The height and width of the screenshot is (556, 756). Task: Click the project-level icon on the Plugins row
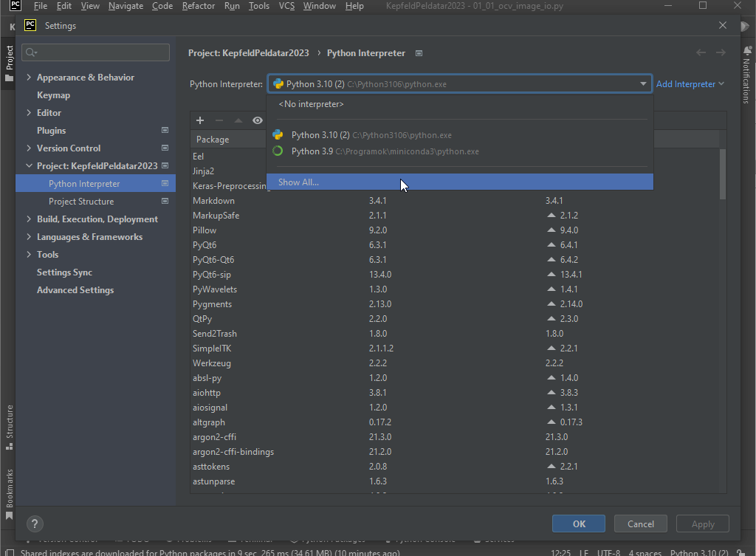tap(165, 130)
